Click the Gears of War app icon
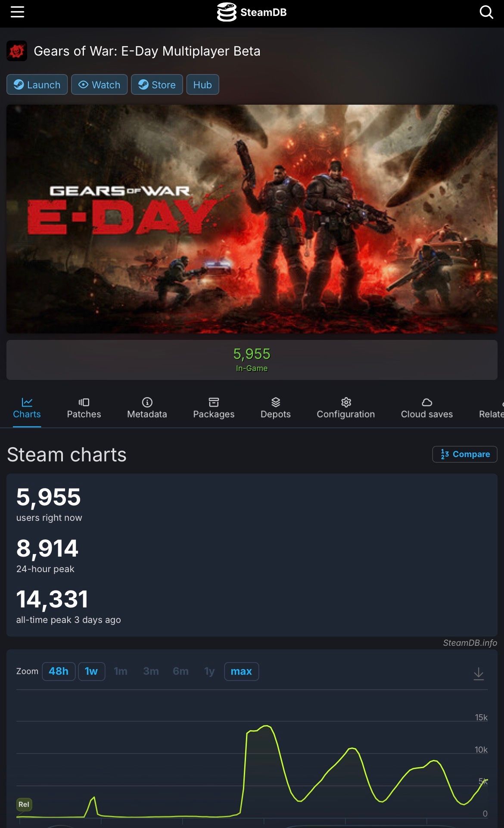This screenshot has width=504, height=828. (17, 51)
